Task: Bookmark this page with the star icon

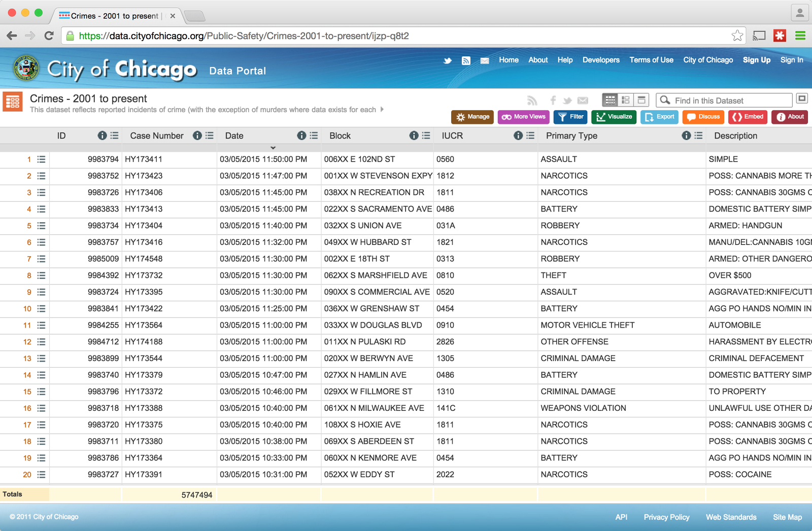Action: click(x=737, y=36)
